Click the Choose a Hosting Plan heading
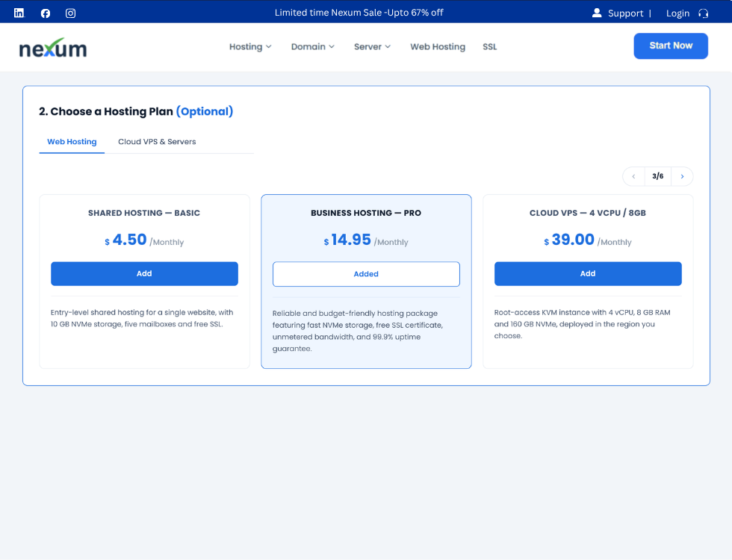Screen dimensions: 732x560 [106, 111]
